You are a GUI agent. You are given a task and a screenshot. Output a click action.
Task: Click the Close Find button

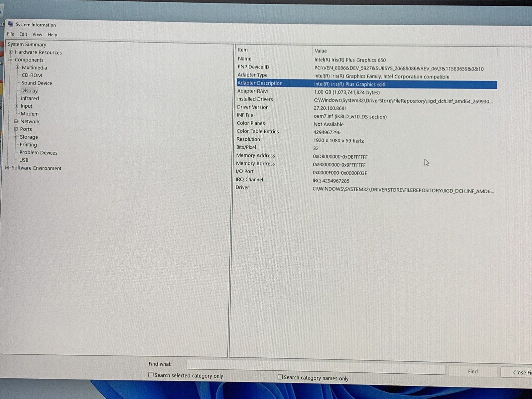[x=517, y=372]
